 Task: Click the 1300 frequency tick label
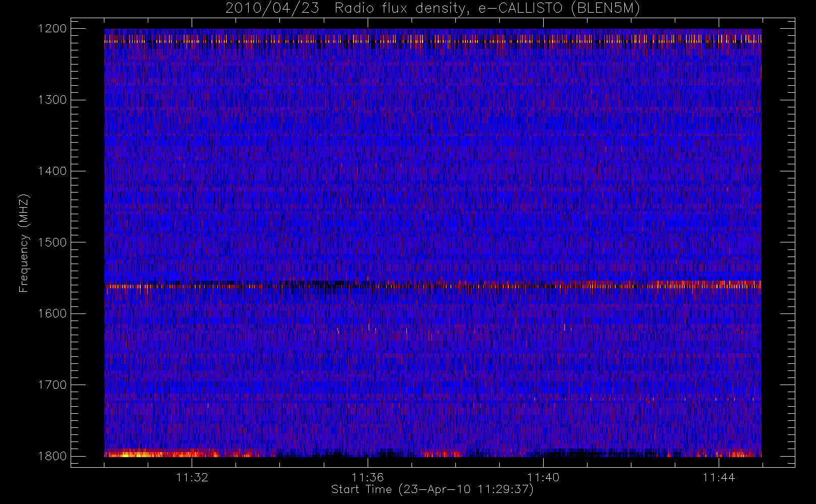(x=52, y=100)
